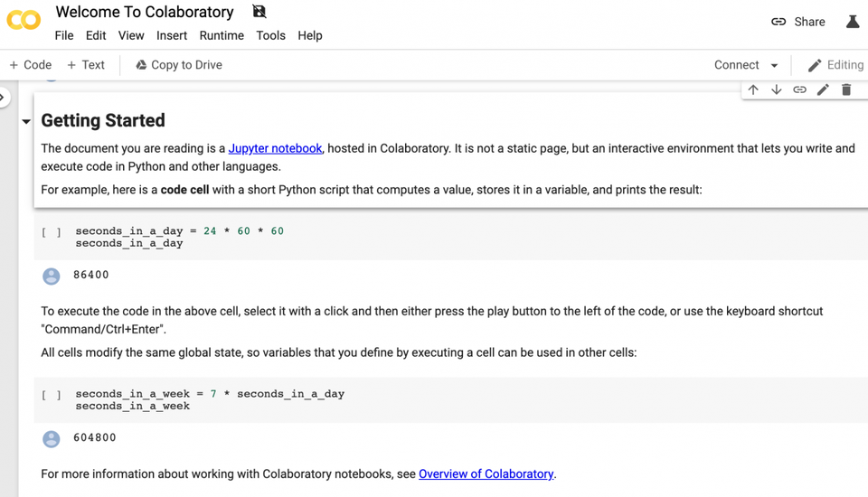
Task: Click the Editing pencil icon
Action: click(x=815, y=65)
